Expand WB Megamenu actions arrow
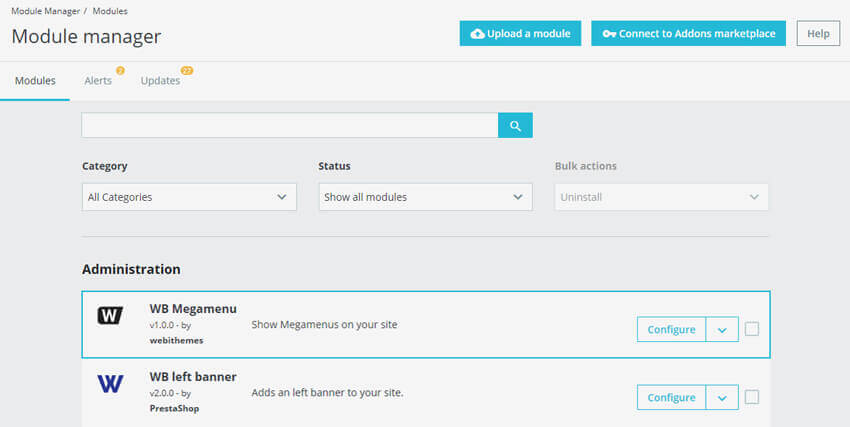 [x=722, y=329]
